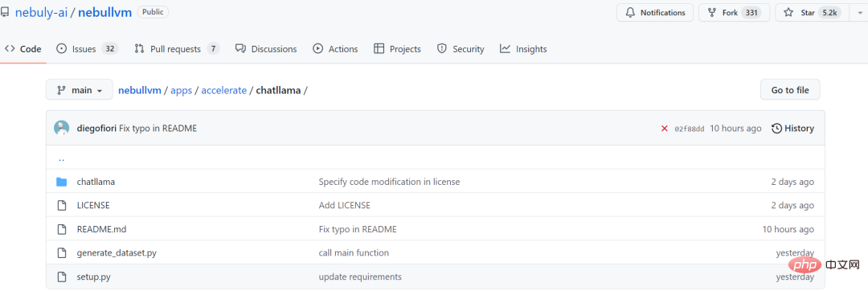Click the repository icon before nebuly-ai
This screenshot has height=291, width=868.
[5, 12]
